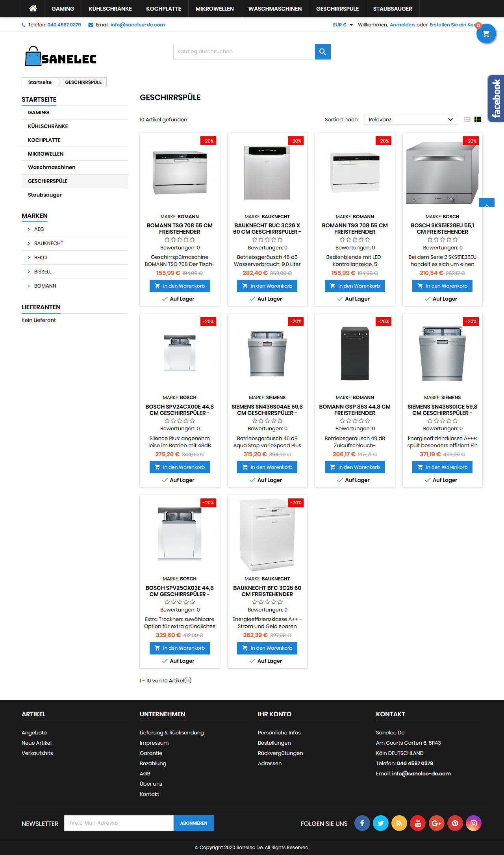
Task: Open Lieferung & Rücksendung footer link
Action: pyautogui.click(x=172, y=733)
